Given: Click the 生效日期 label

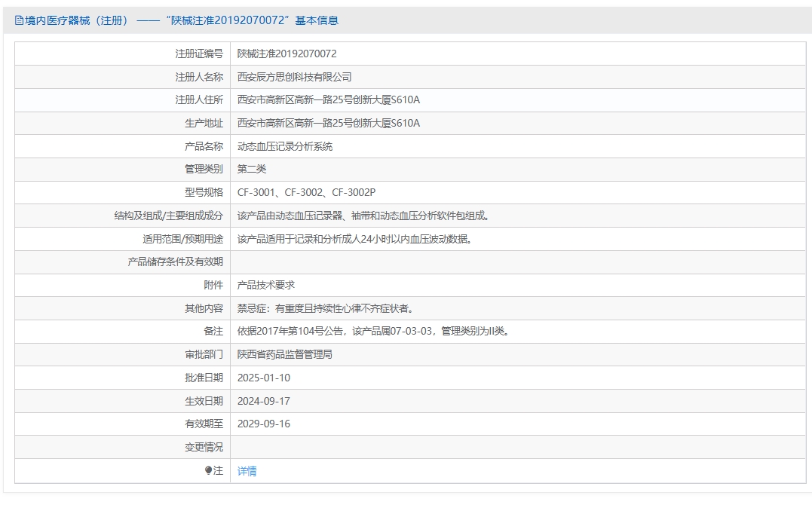Looking at the screenshot, I should 204,401.
